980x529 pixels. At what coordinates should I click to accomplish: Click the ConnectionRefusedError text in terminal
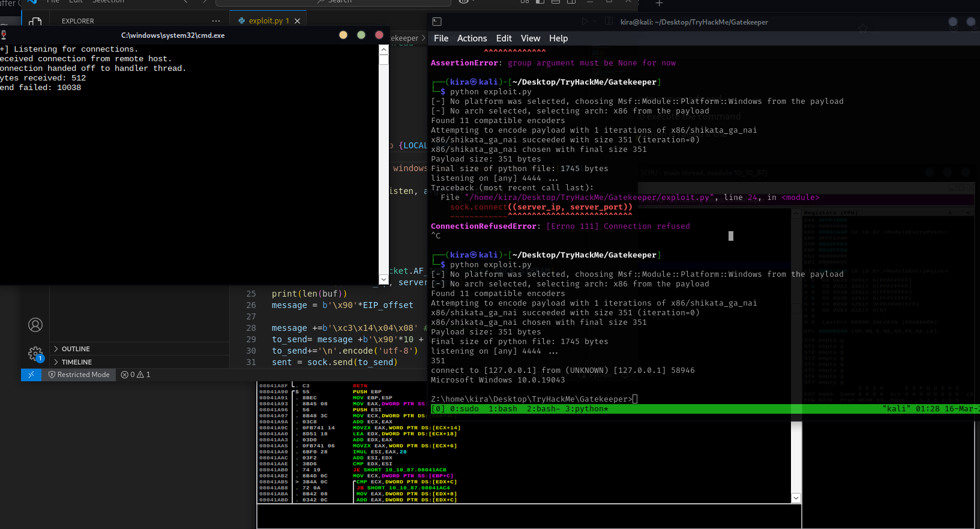484,226
